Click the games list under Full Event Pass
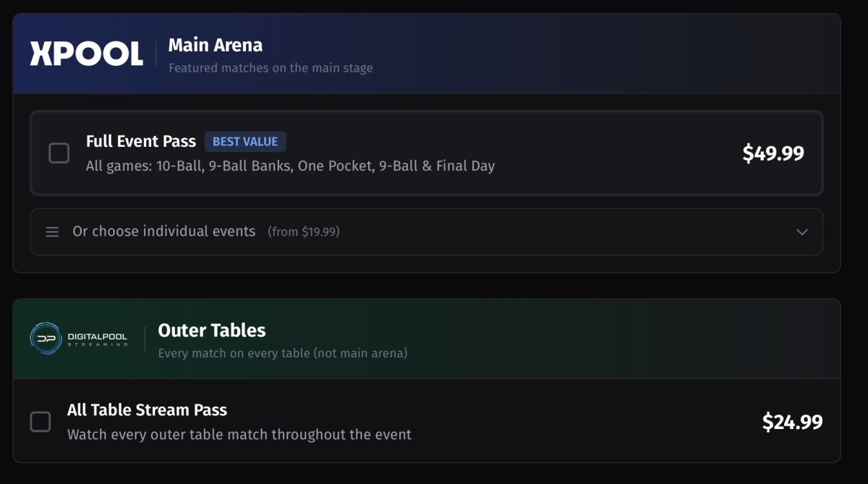The width and height of the screenshot is (868, 484). coord(290,166)
